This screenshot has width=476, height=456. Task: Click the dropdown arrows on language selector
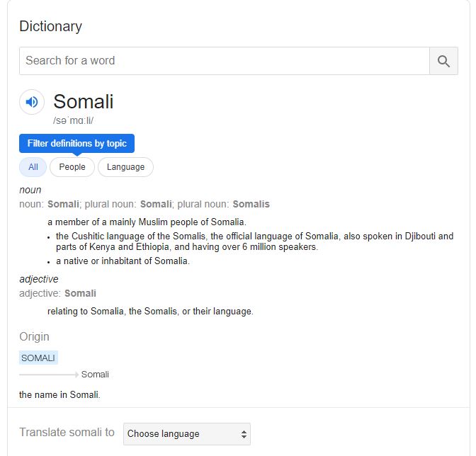tap(244, 434)
